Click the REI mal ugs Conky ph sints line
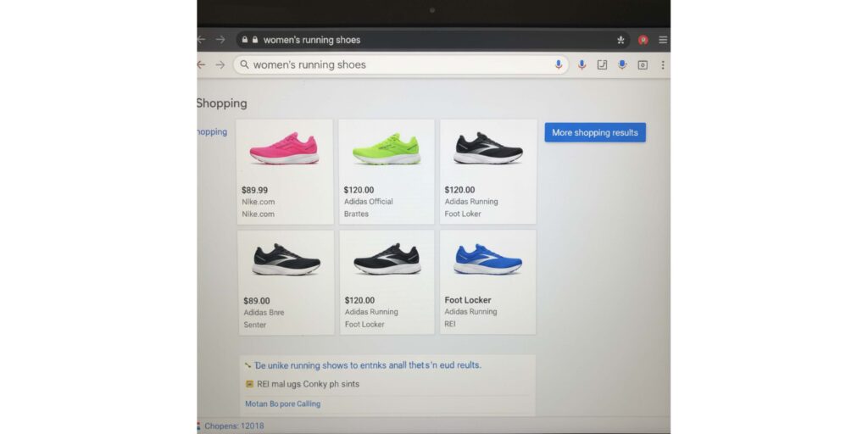The width and height of the screenshot is (868, 434). [x=308, y=384]
